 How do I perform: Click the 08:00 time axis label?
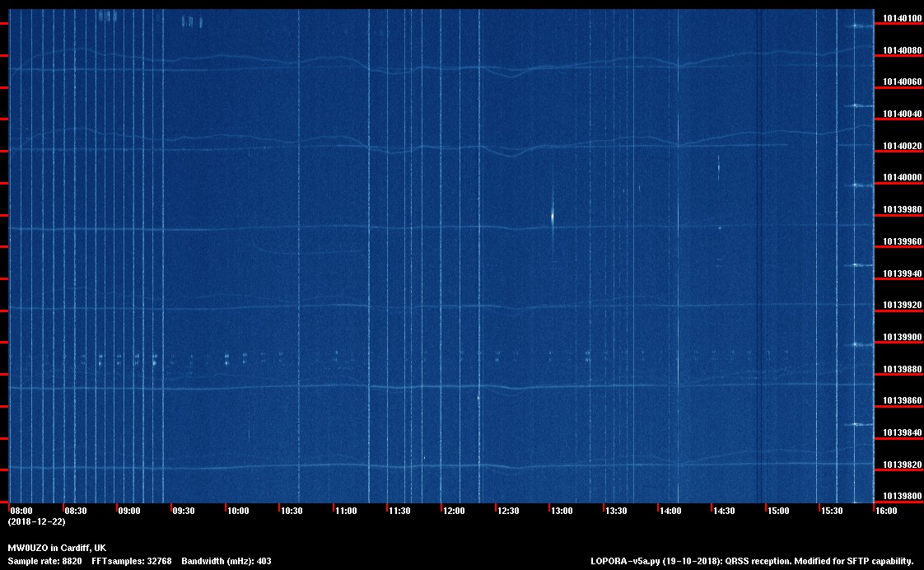tap(21, 511)
